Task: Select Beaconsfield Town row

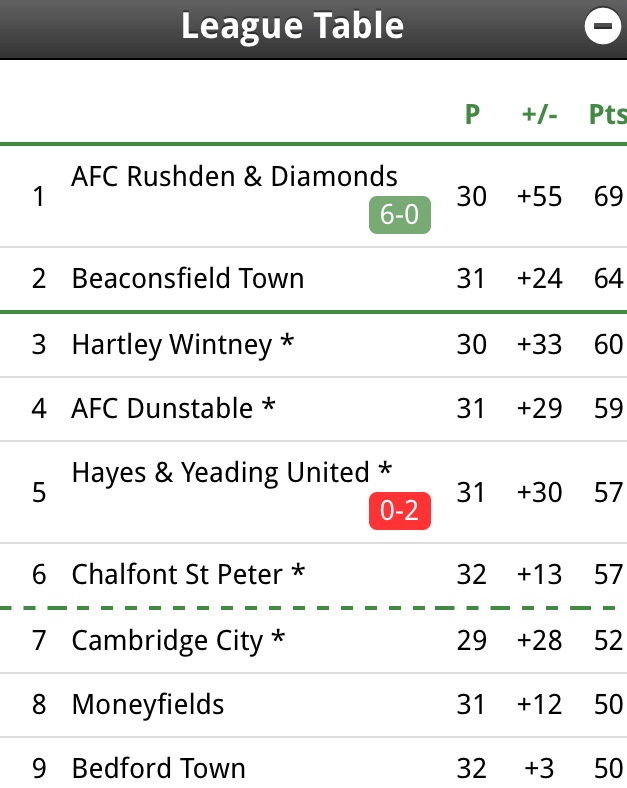Action: pos(188,278)
